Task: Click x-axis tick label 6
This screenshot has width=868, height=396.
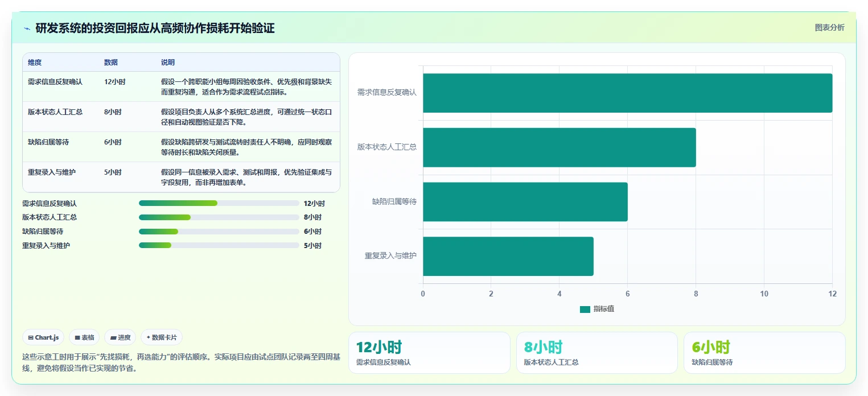Action: (x=627, y=294)
